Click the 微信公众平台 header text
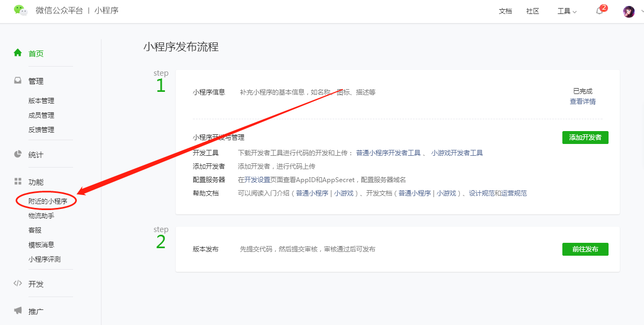 [x=59, y=10]
